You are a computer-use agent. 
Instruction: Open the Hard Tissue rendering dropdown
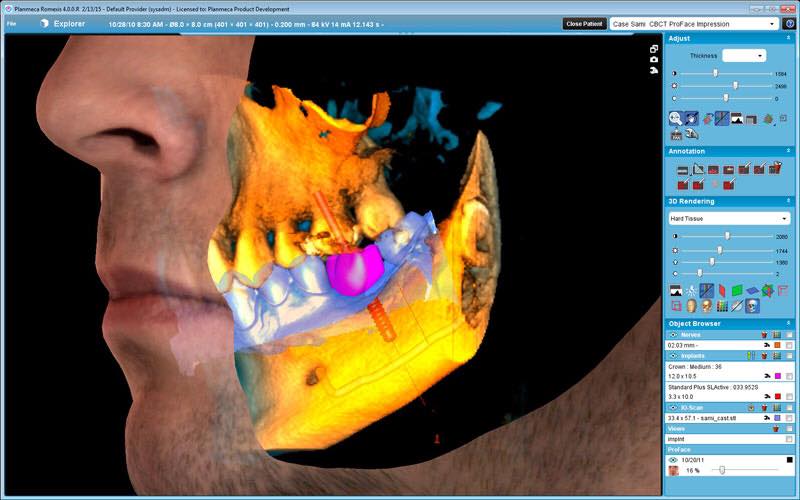pos(729,218)
